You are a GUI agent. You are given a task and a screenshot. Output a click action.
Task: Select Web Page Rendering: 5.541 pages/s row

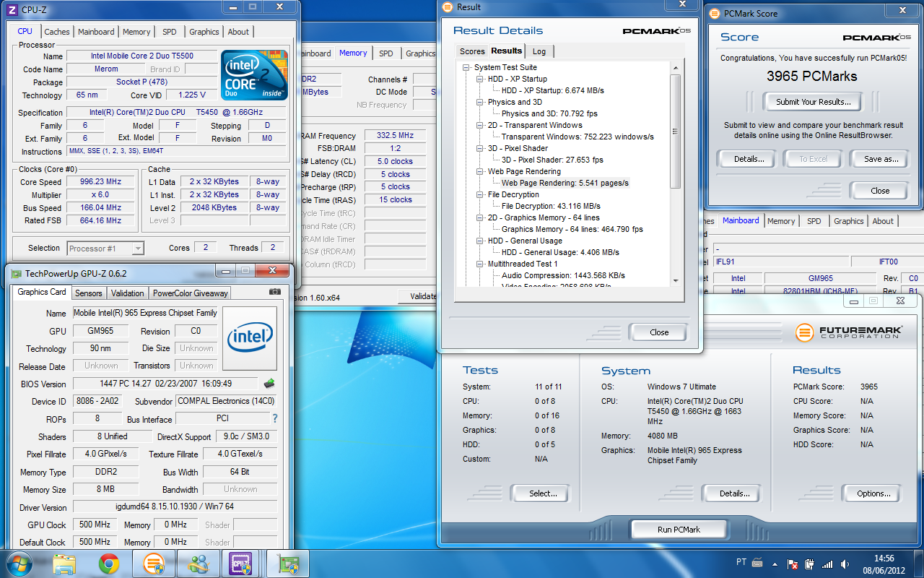[565, 183]
